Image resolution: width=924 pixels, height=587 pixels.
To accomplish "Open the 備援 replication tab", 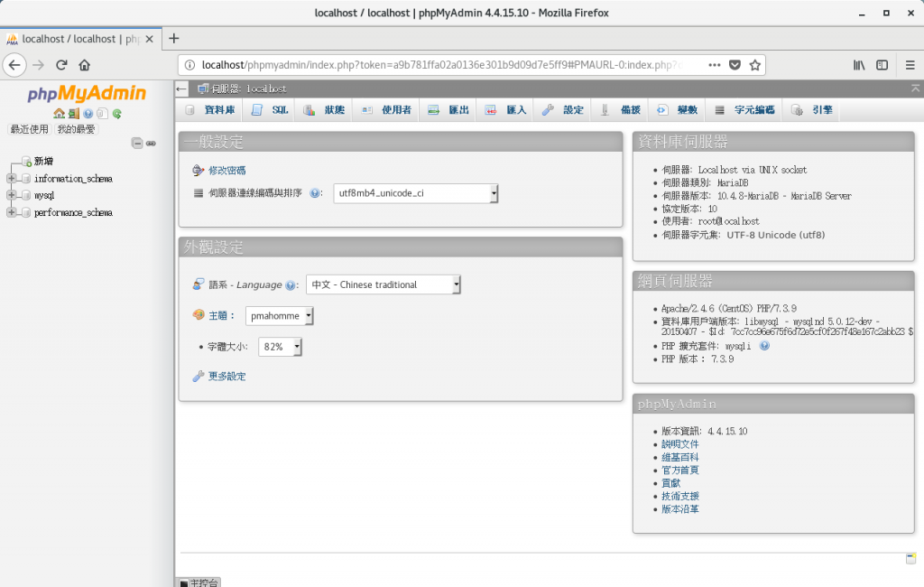I will click(621, 110).
